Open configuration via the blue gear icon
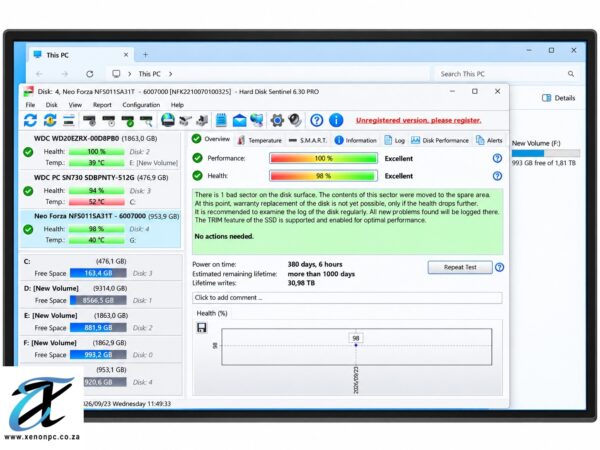Image resolution: width=600 pixels, height=450 pixels. point(277,121)
